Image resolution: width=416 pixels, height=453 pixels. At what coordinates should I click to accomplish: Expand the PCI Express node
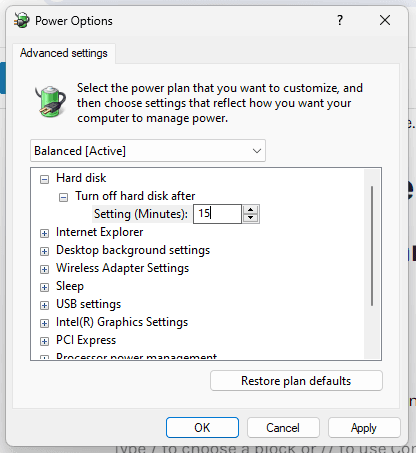click(44, 341)
